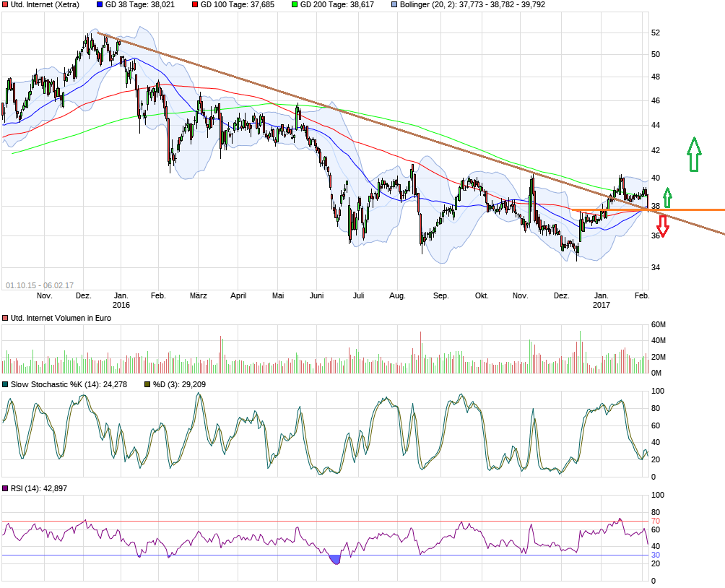Click the 'Juli' month axis label
This screenshot has height=588, width=725.
[359, 296]
